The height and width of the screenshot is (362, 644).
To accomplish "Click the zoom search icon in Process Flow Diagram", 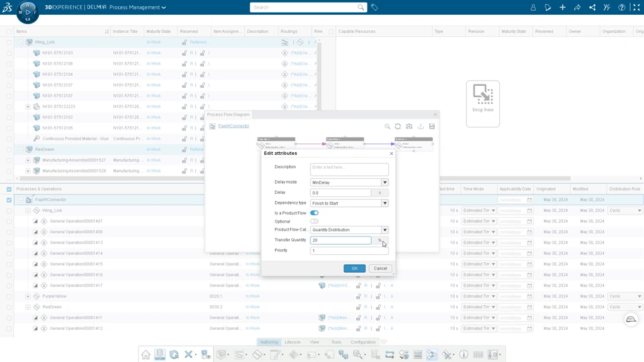I will (x=387, y=127).
